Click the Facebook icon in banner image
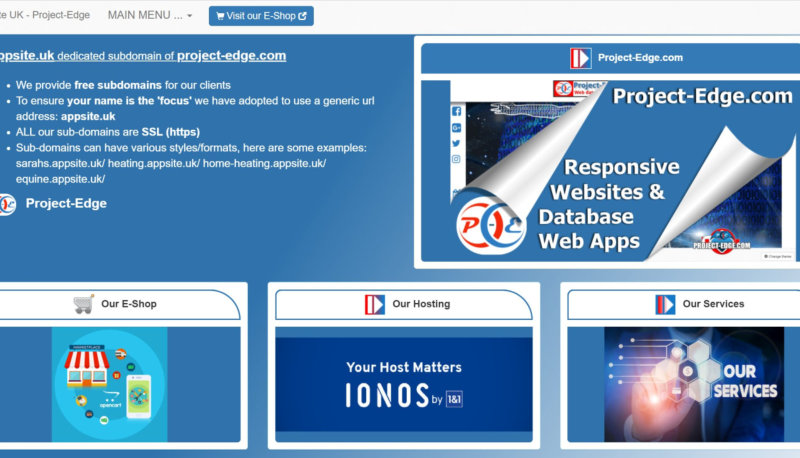 coord(456,112)
